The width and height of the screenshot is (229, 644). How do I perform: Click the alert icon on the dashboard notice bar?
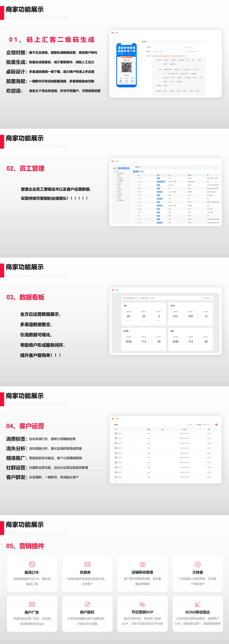point(124,298)
